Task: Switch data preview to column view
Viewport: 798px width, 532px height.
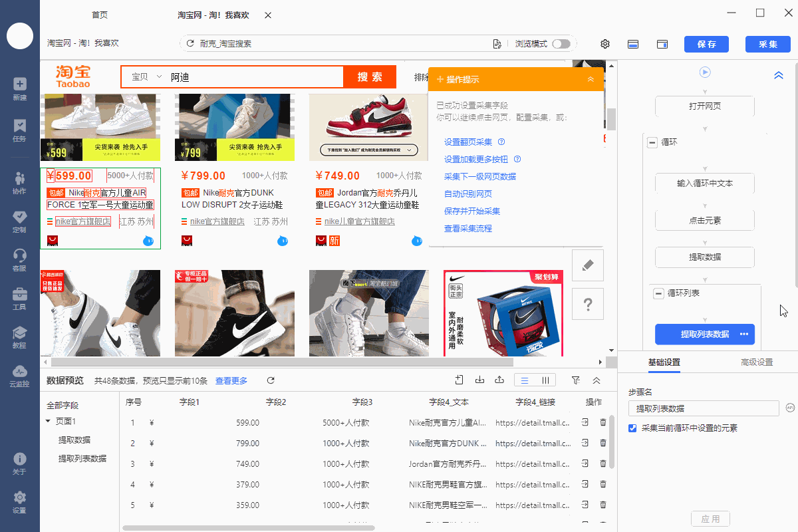Action: 545,380
